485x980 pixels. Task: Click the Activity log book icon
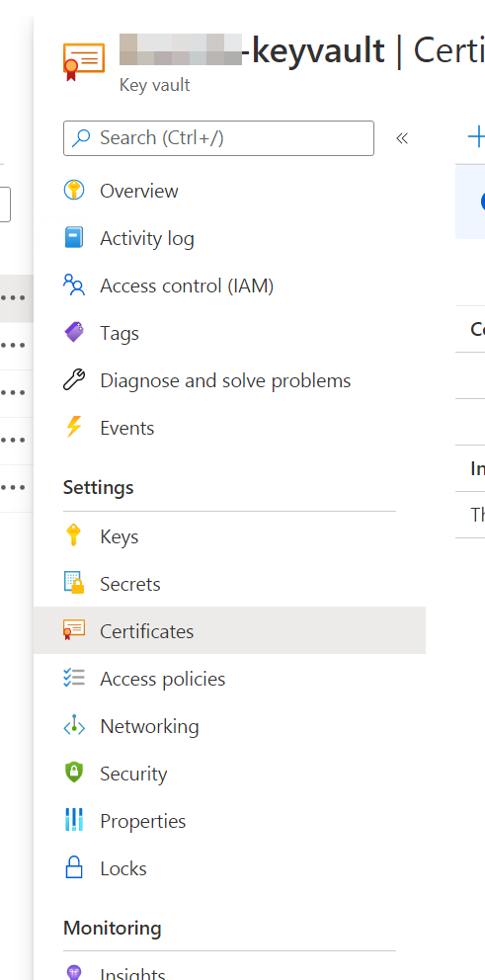tap(74, 237)
